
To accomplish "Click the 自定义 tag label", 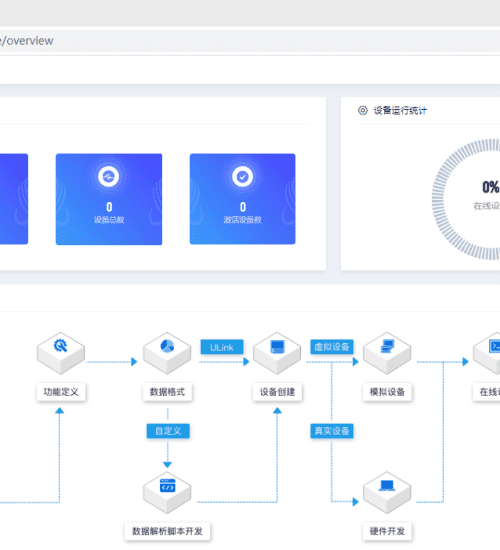I will click(x=168, y=431).
